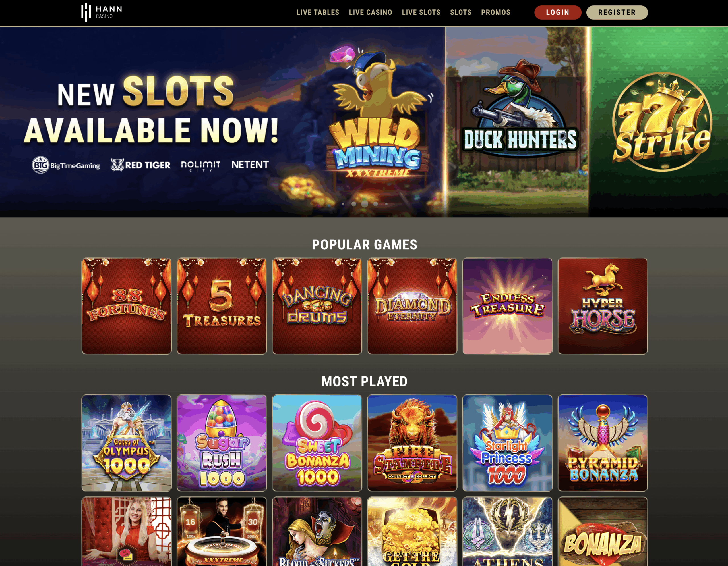Open Fire Stampede game tile
The height and width of the screenshot is (566, 728).
pyautogui.click(x=412, y=443)
